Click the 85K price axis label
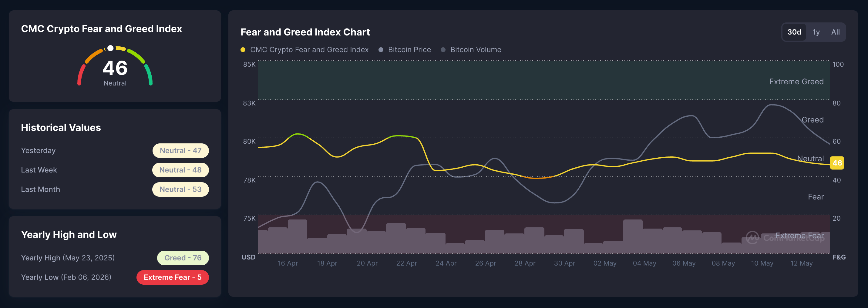Viewport: 868px width, 308px height. [249, 64]
